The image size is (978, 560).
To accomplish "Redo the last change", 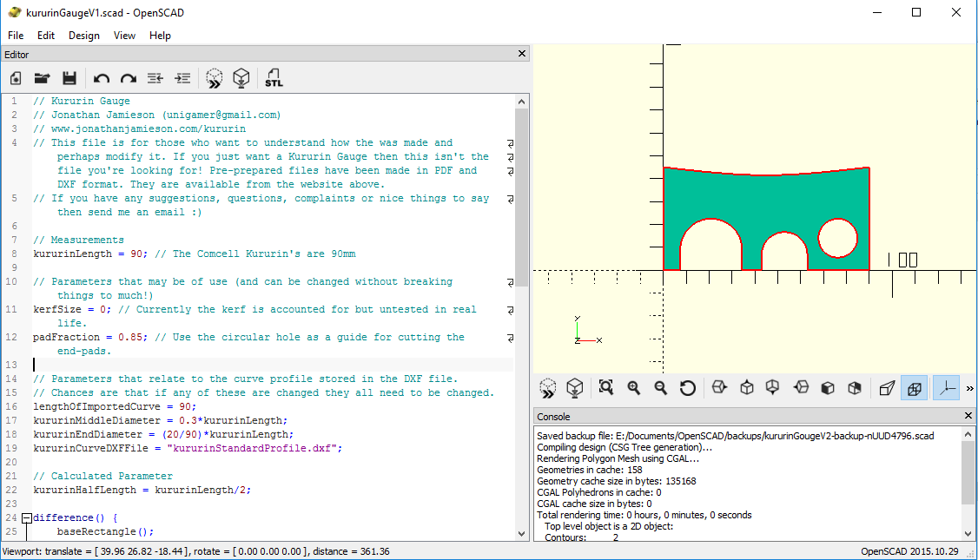I will pyautogui.click(x=128, y=78).
